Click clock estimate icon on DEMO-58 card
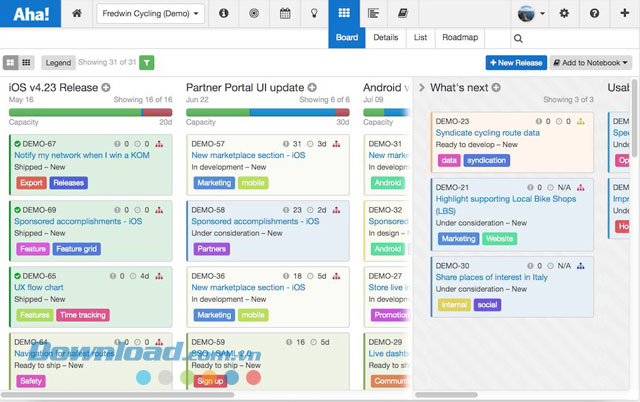Viewport: 640px width, 402px height. [x=310, y=210]
